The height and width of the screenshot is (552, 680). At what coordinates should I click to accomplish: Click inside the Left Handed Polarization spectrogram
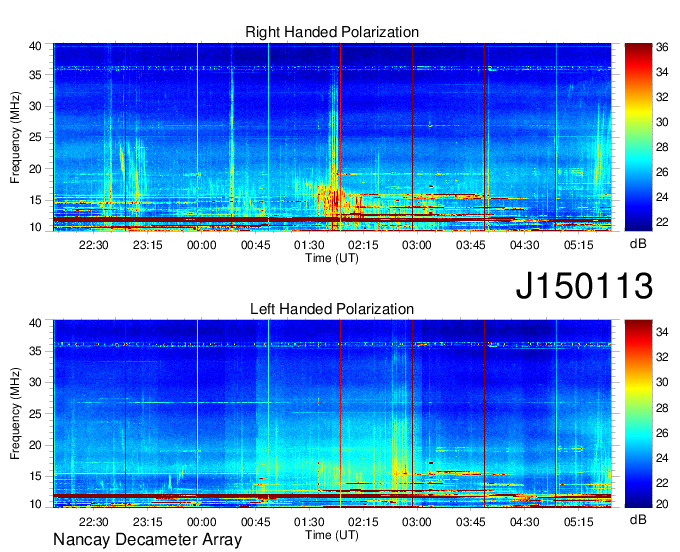(x=332, y=414)
